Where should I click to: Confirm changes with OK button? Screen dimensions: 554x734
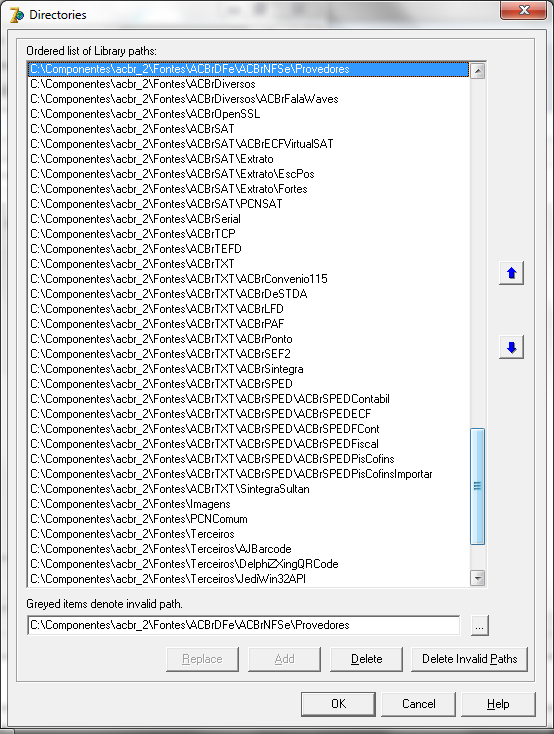point(338,704)
